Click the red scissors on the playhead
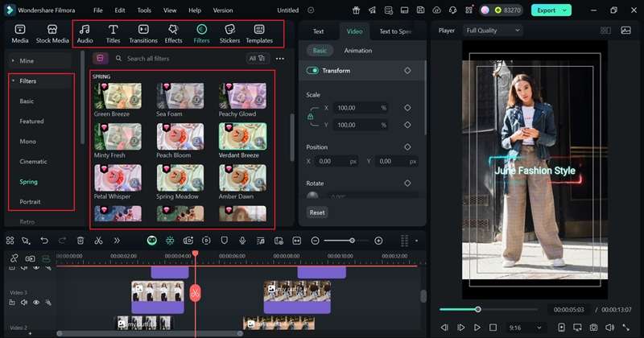 195,293
